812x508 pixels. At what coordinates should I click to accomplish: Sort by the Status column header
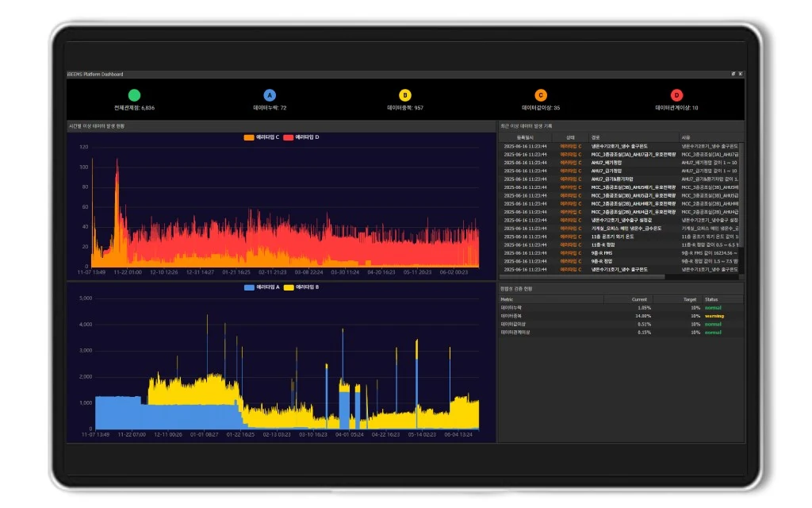pyautogui.click(x=723, y=299)
